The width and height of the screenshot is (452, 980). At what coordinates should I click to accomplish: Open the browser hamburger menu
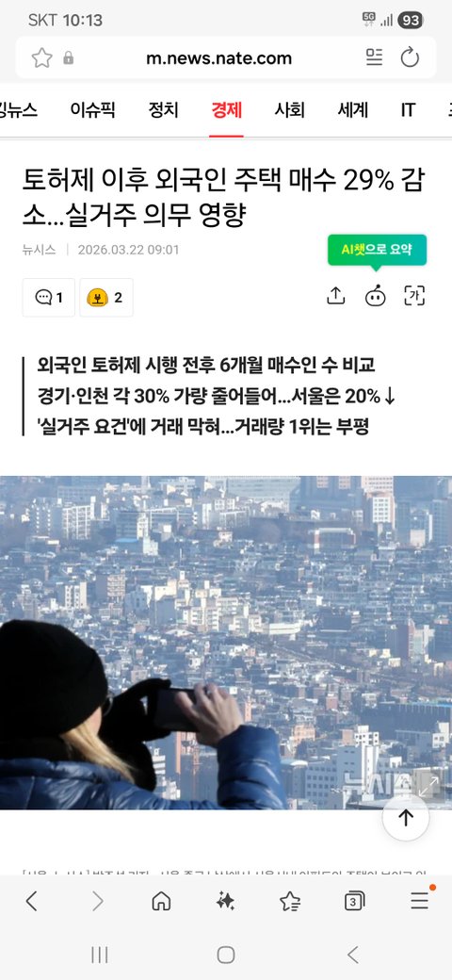pos(420,900)
